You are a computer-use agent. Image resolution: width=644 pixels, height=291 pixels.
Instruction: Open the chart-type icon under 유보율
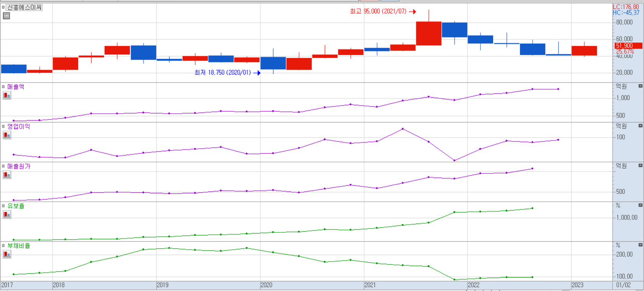pos(7,214)
